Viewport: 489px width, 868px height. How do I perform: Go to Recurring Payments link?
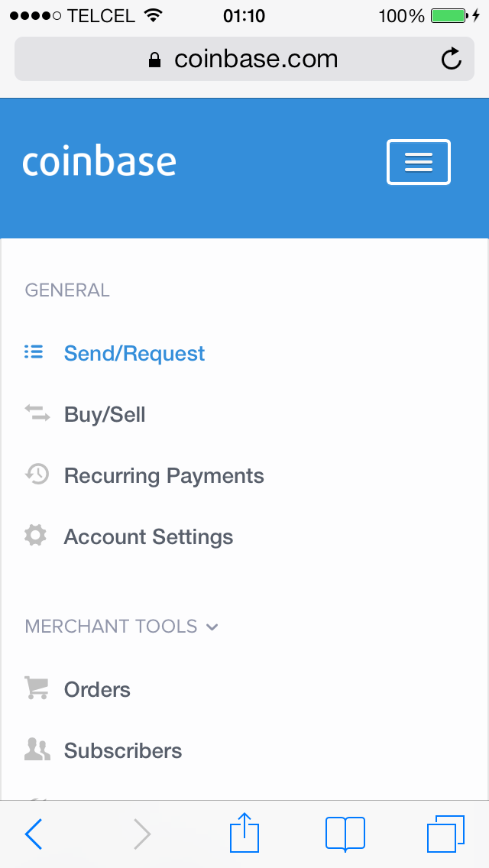[164, 475]
